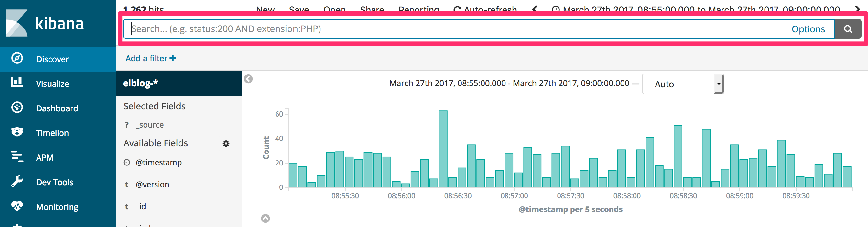The width and height of the screenshot is (868, 227).
Task: Select the Discover menu item
Action: [58, 59]
